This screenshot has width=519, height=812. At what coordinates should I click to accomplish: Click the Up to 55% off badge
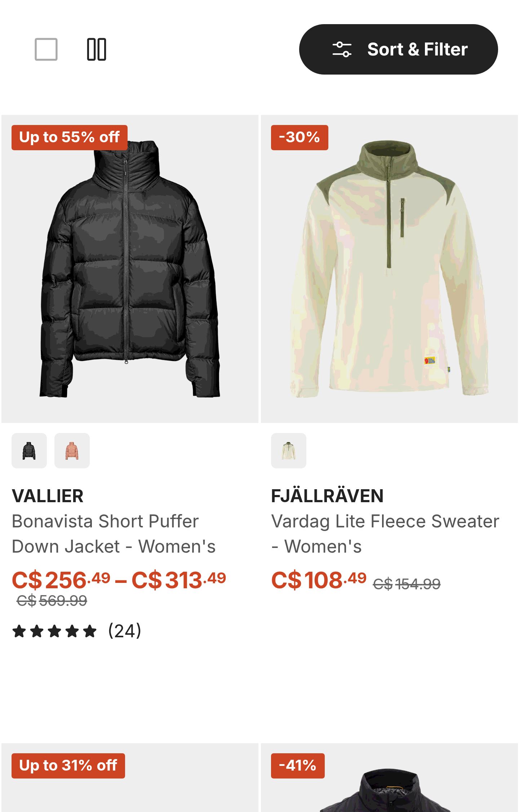70,137
